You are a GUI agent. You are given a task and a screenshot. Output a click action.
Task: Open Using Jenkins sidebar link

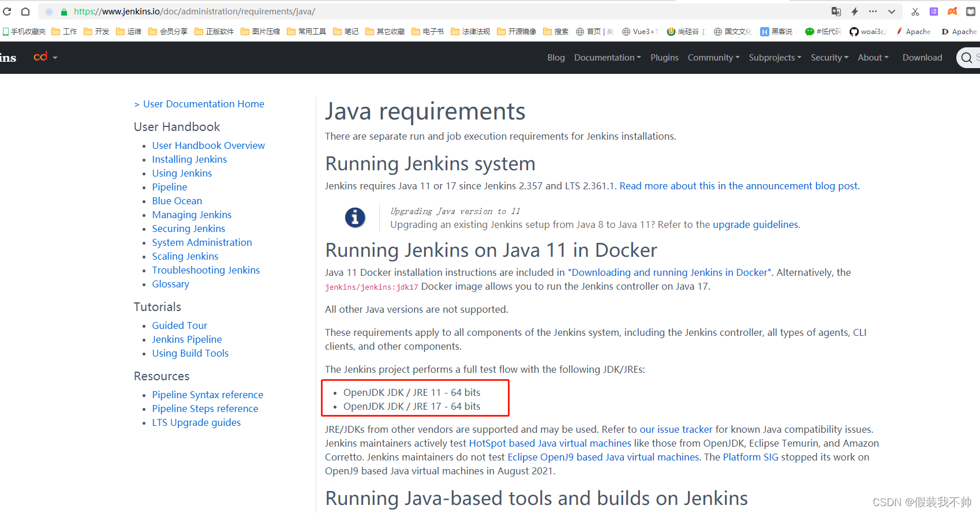click(x=182, y=173)
